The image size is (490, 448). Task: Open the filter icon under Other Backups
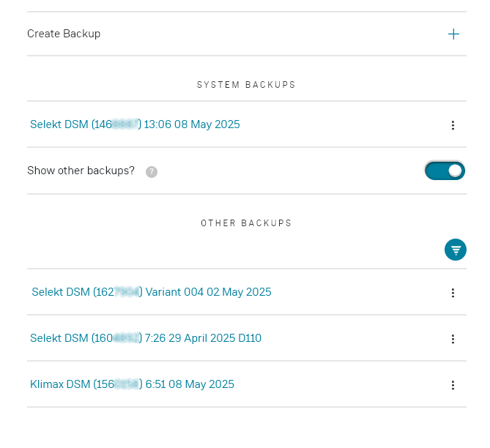coord(456,250)
